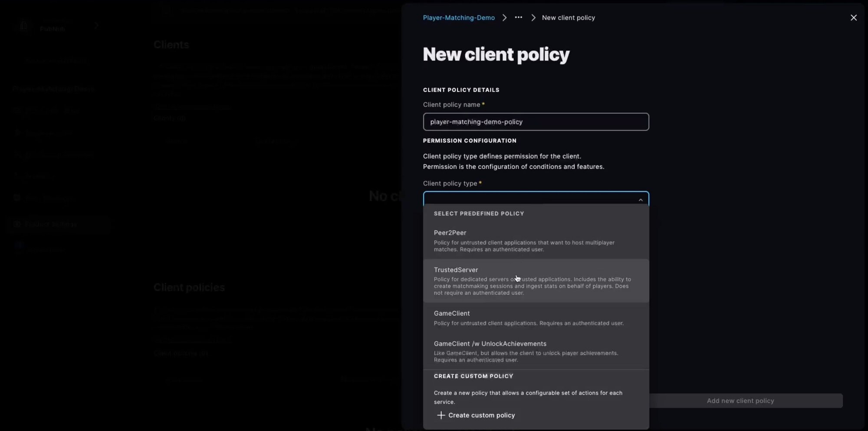This screenshot has height=431, width=868.
Task: Click the chevron before New client policy breadcrumb
Action: [x=533, y=18]
